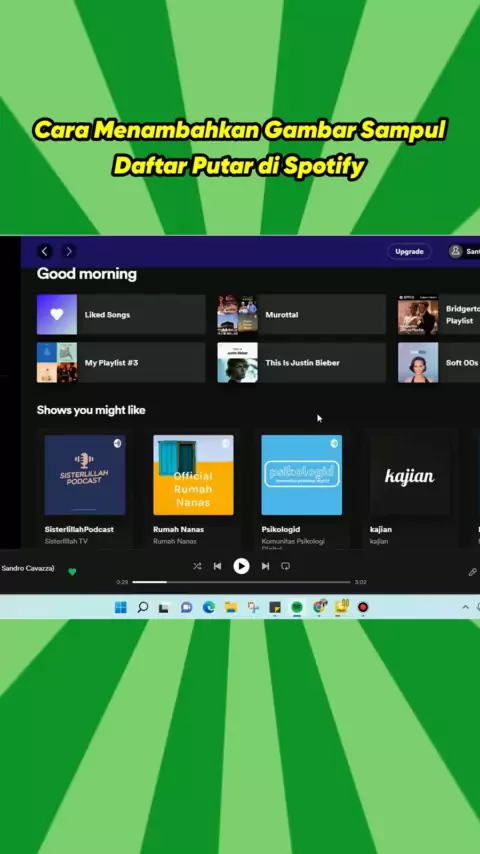
Task: Select the Psikologid podcast
Action: pos(302,489)
